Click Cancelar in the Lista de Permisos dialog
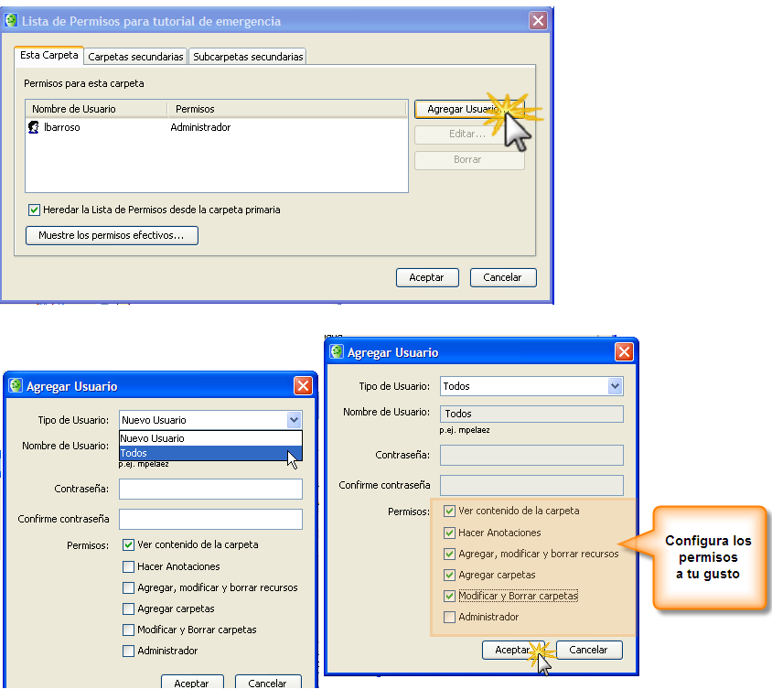The image size is (772, 700). pyautogui.click(x=502, y=277)
